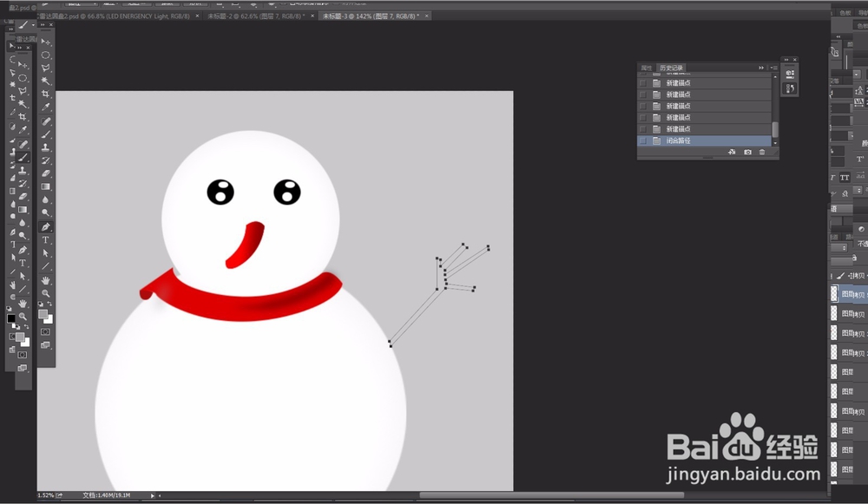Set history brush source for first visible 新建锚点 state
Screen dimensions: 868x504
pyautogui.click(x=642, y=83)
